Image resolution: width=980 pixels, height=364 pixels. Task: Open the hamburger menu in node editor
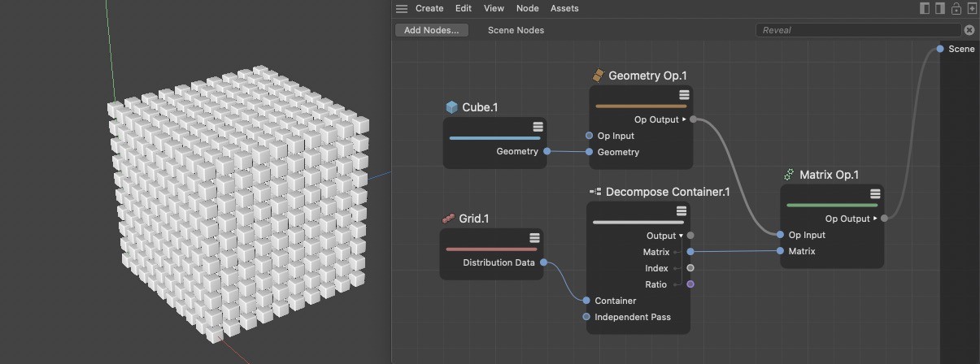[x=402, y=9]
